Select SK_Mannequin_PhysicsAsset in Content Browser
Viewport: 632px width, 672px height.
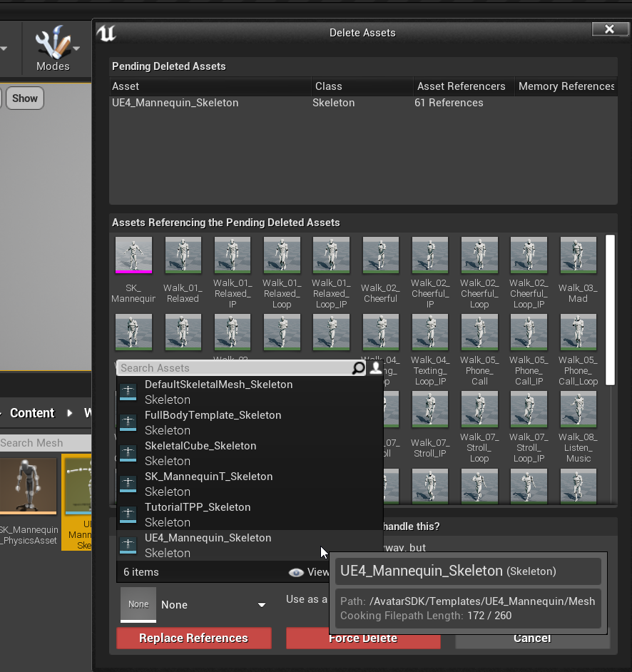pos(29,501)
